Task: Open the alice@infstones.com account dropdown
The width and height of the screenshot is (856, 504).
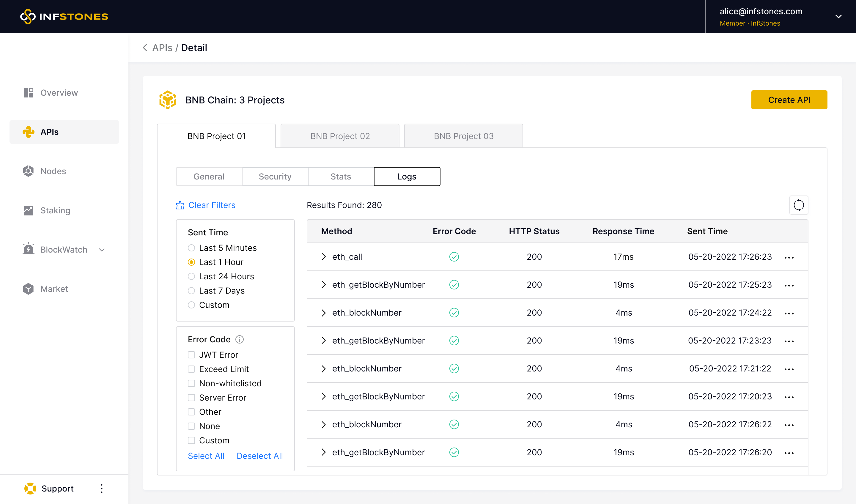Action: click(838, 17)
